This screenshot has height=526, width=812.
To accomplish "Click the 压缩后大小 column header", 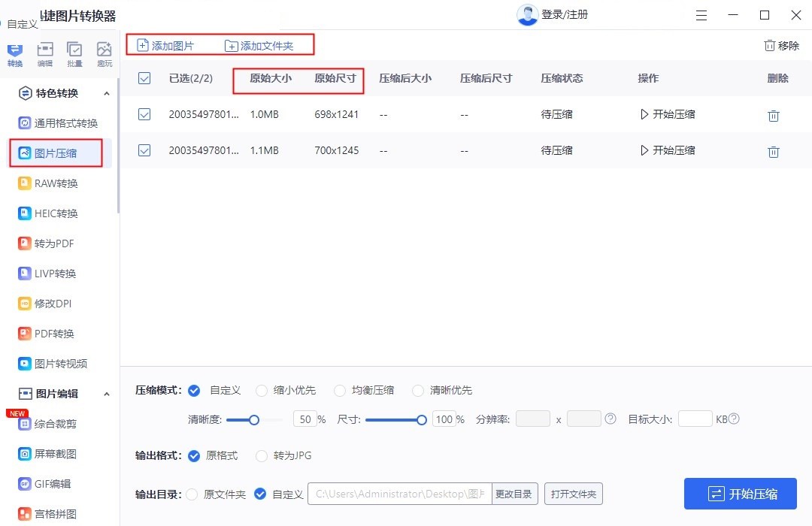I will [405, 79].
